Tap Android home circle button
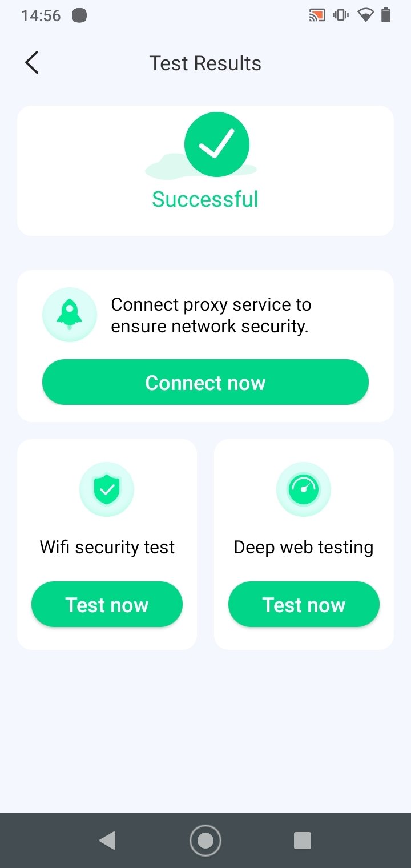The width and height of the screenshot is (411, 868). [x=205, y=841]
